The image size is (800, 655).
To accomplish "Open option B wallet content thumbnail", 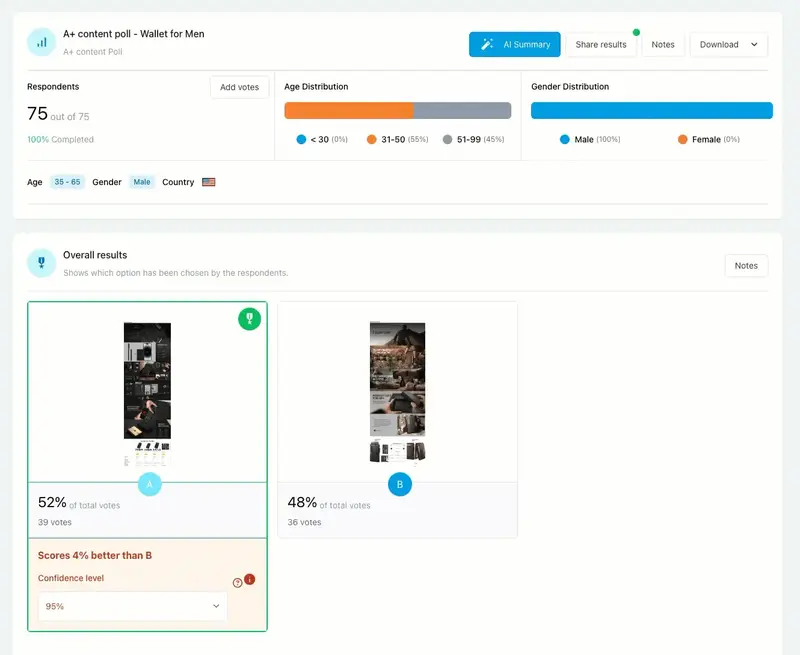I will tap(397, 392).
